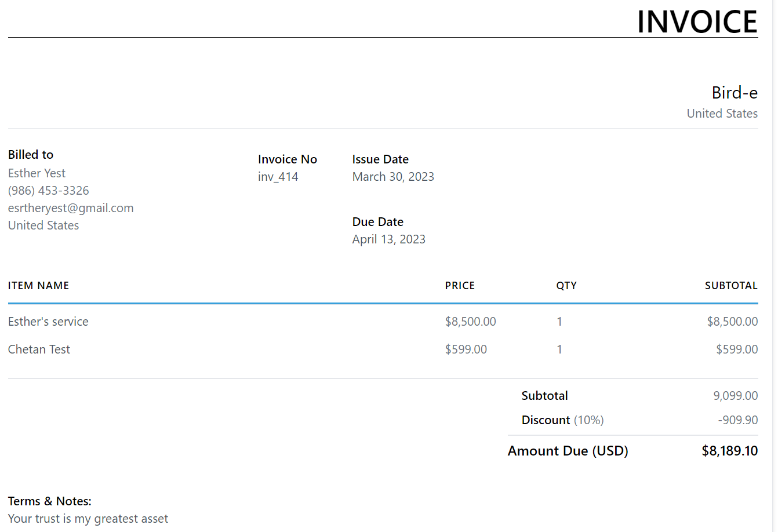Click the INVOICE heading
Viewport: 778px width, 532px height.
point(697,22)
